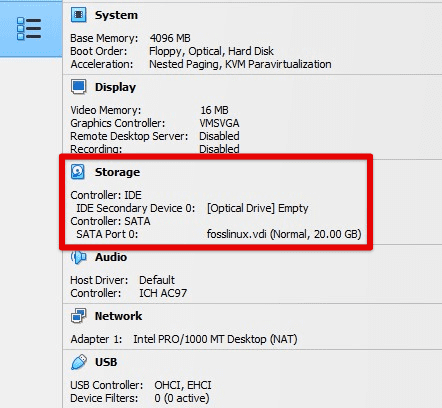Click the Controller: SATA line
The height and width of the screenshot is (408, 442).
pos(110,221)
